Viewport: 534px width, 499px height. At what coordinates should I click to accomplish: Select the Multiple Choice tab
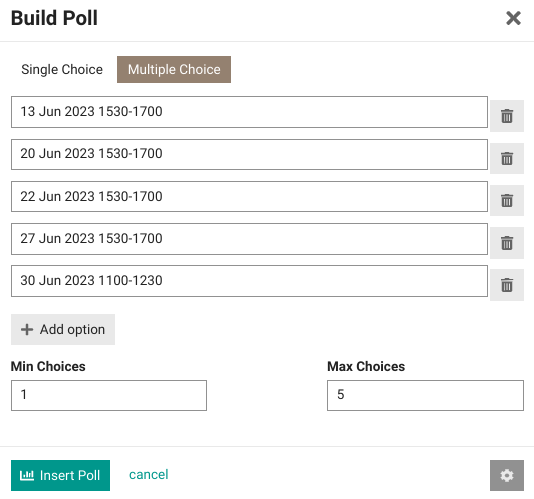pos(174,69)
